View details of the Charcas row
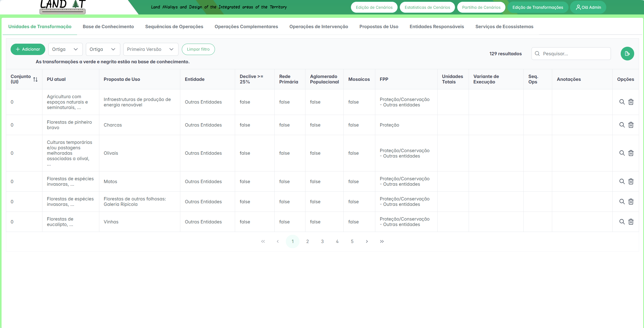 (622, 125)
